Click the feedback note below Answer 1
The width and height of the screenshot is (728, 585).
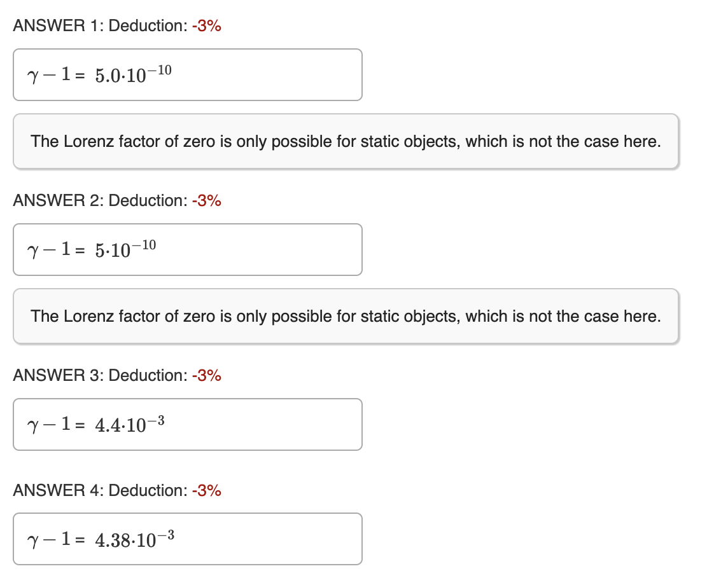[x=346, y=141]
